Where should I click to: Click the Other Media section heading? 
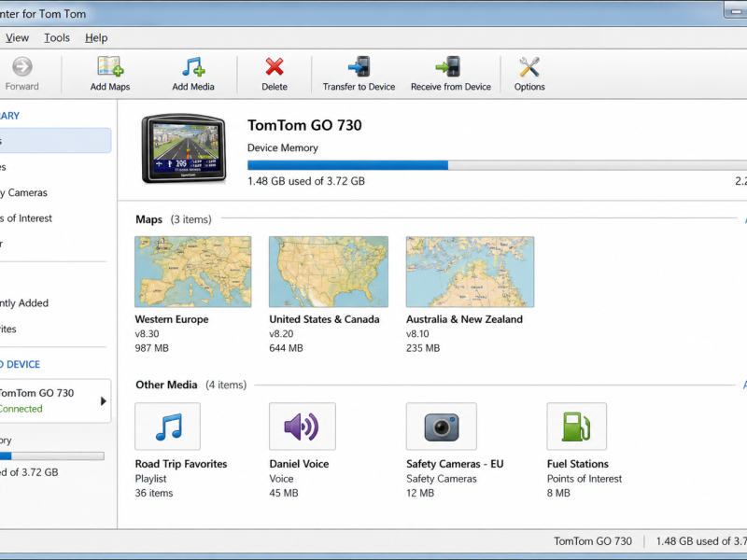166,385
